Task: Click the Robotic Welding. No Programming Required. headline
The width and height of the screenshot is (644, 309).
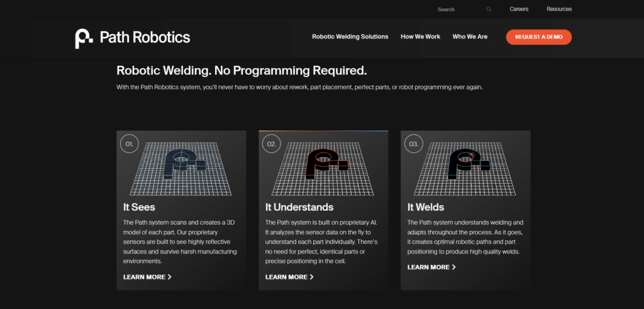Action: (x=241, y=70)
